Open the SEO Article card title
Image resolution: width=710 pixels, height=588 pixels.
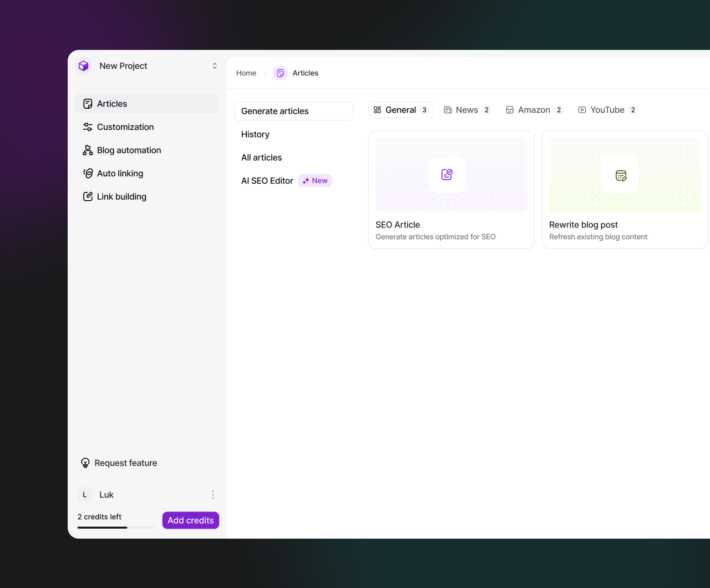point(398,225)
